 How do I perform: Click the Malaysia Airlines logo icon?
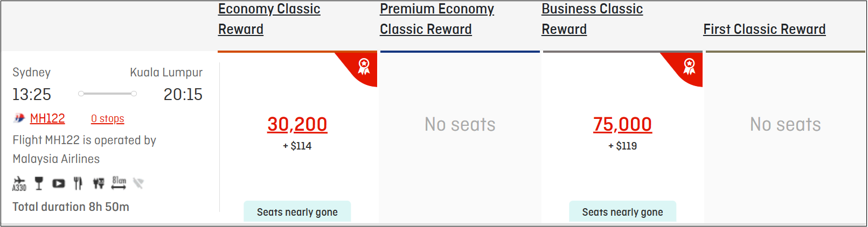coord(19,118)
